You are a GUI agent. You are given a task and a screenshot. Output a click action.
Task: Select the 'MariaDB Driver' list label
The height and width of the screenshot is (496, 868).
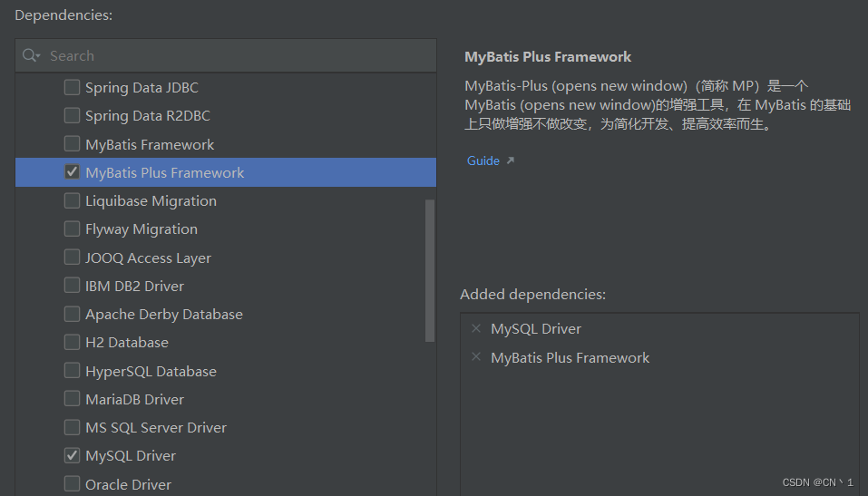click(x=134, y=400)
